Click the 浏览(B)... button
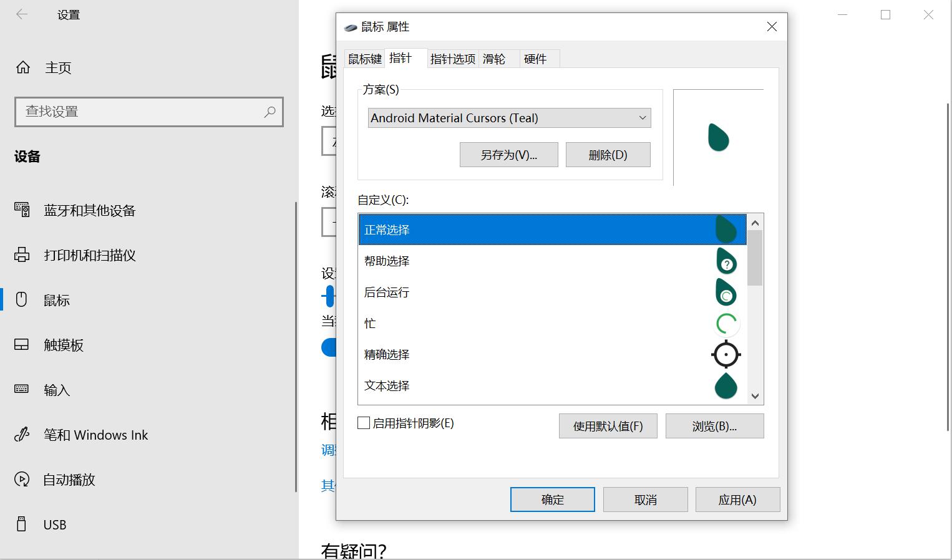This screenshot has width=952, height=560. point(714,426)
